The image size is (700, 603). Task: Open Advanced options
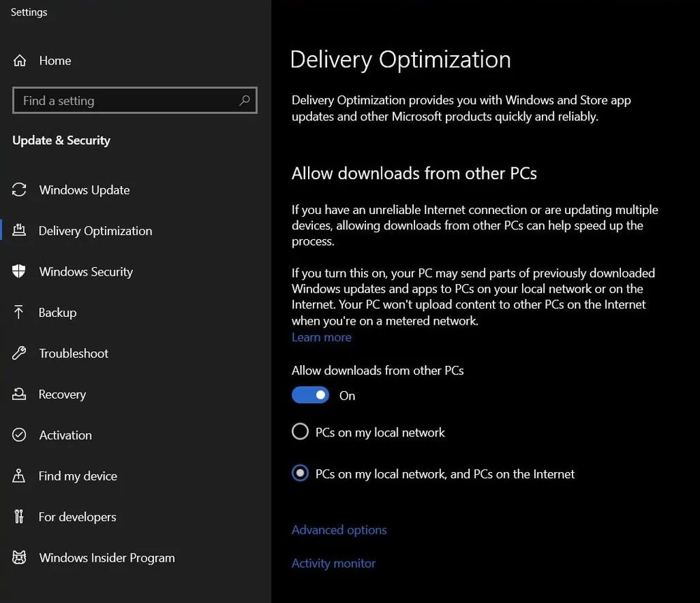[339, 530]
